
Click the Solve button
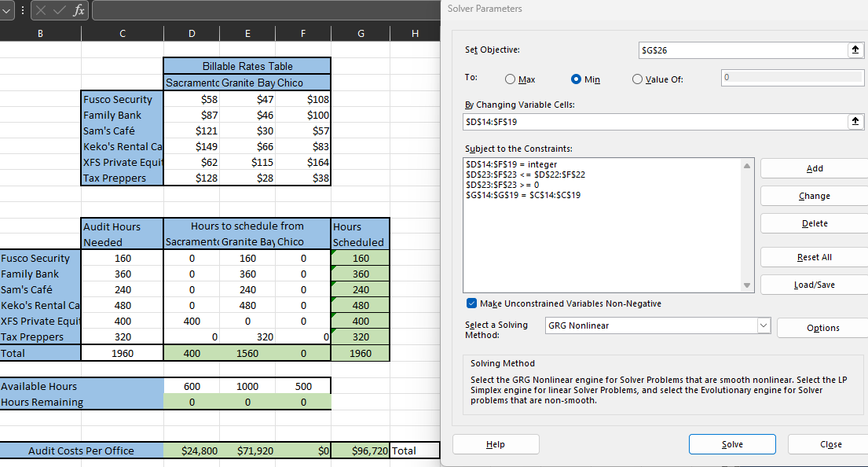point(732,444)
